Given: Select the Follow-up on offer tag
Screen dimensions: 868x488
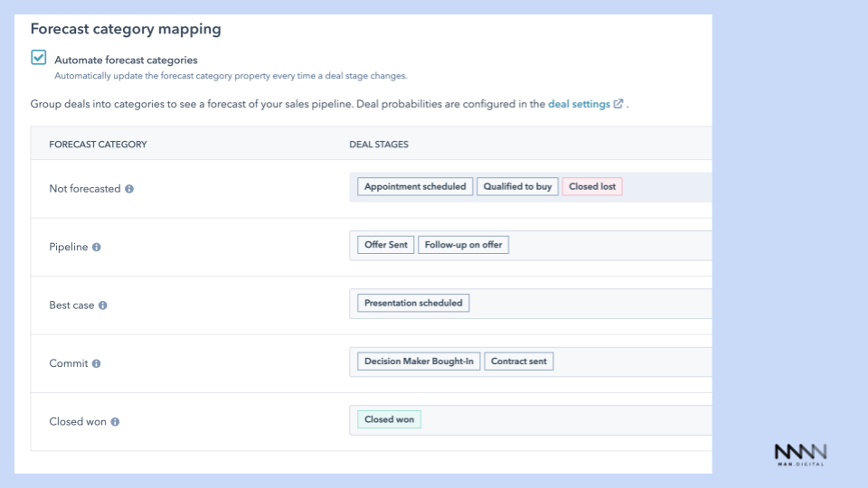Looking at the screenshot, I should tap(463, 245).
